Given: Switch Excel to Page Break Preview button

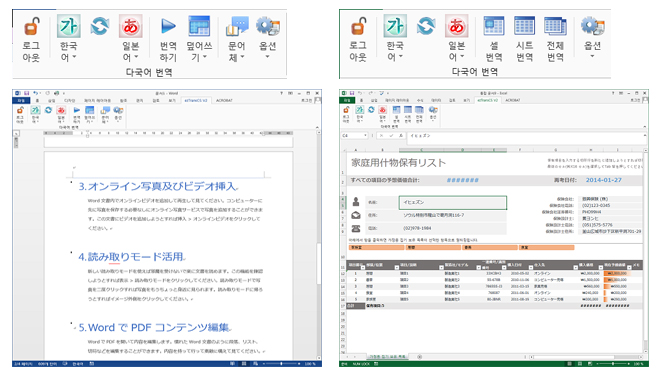Looking at the screenshot, I should click(x=589, y=364).
